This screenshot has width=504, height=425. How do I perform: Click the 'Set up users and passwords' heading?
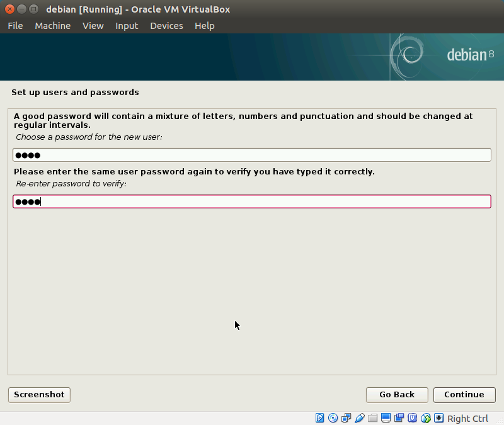point(75,93)
